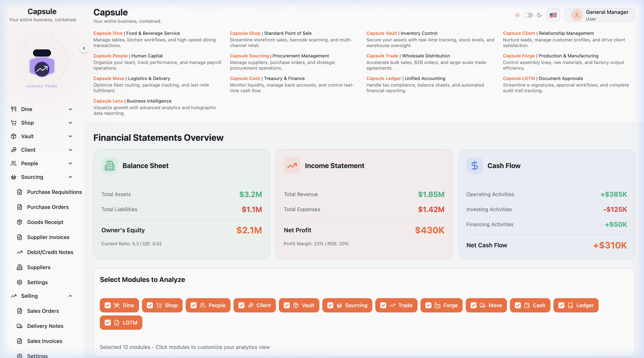The height and width of the screenshot is (358, 644).
Task: Click the Goods Receipt package icon
Action: [20, 222]
